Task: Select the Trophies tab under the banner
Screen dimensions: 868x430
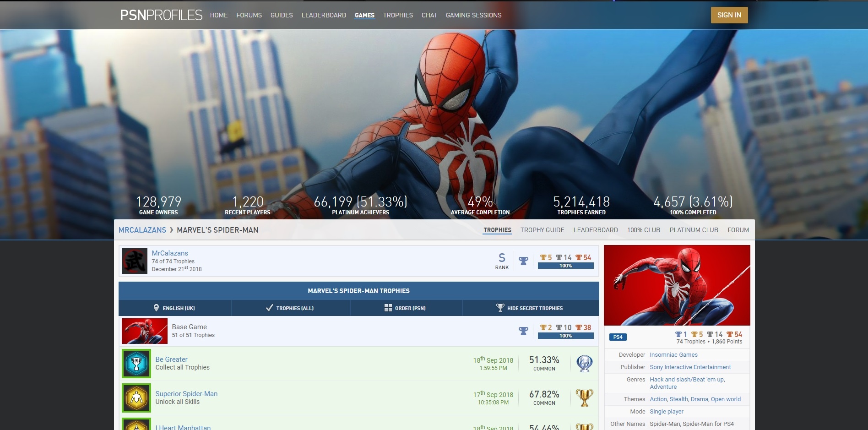Action: (497, 230)
